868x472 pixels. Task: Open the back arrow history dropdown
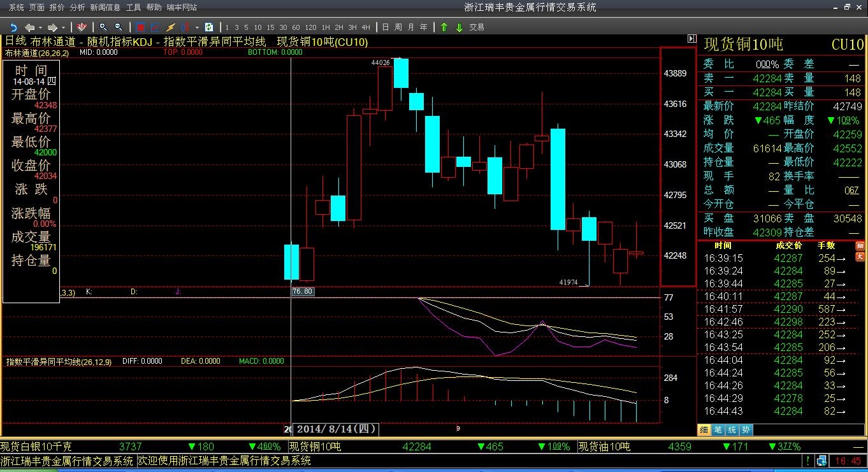click(x=40, y=27)
